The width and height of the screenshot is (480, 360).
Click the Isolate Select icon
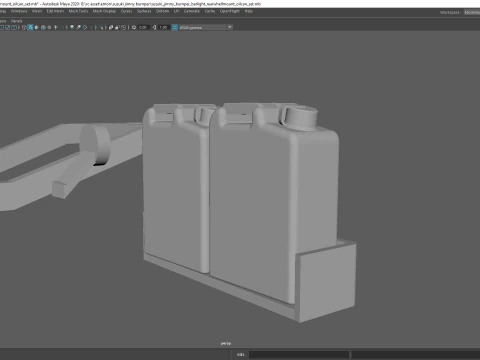[101, 27]
